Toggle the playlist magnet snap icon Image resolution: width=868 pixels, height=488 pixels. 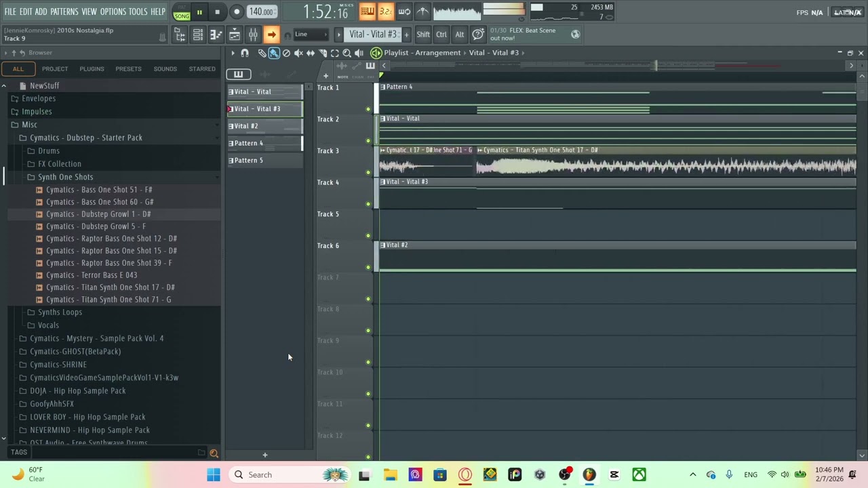click(x=245, y=53)
